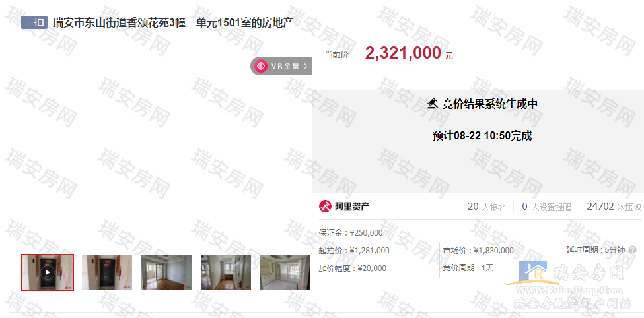The height and width of the screenshot is (318, 644).
Task: Click the 24702 次围观 view count
Action: tap(614, 207)
